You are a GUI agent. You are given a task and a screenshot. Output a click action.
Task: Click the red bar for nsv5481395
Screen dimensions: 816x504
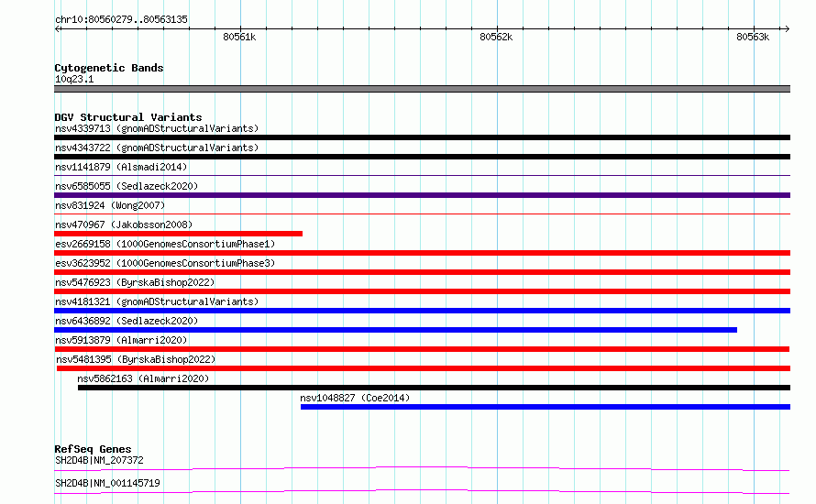coord(424,368)
